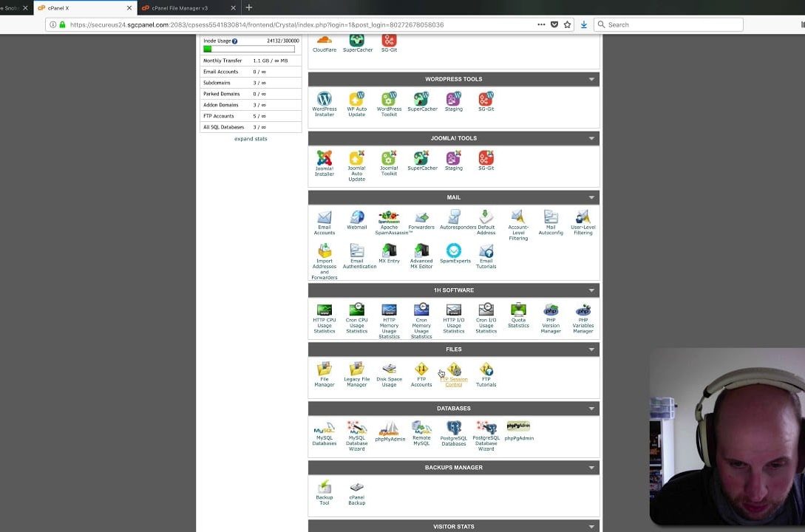The height and width of the screenshot is (532, 805).
Task: Collapse the Visitor Stats section
Action: coord(591,527)
